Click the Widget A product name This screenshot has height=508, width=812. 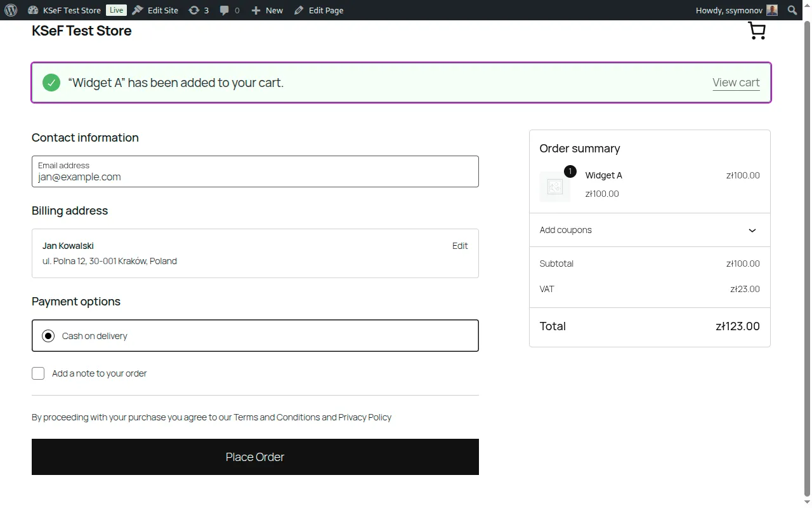(603, 175)
